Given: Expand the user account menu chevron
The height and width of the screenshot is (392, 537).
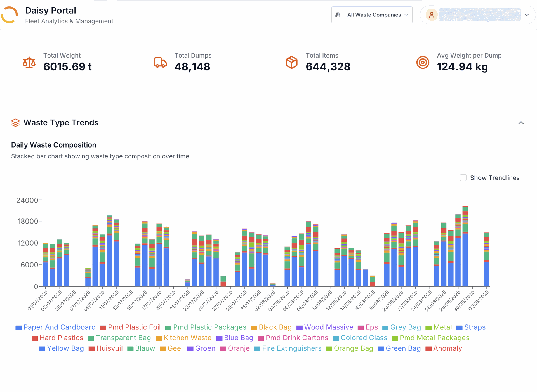Looking at the screenshot, I should pyautogui.click(x=527, y=15).
